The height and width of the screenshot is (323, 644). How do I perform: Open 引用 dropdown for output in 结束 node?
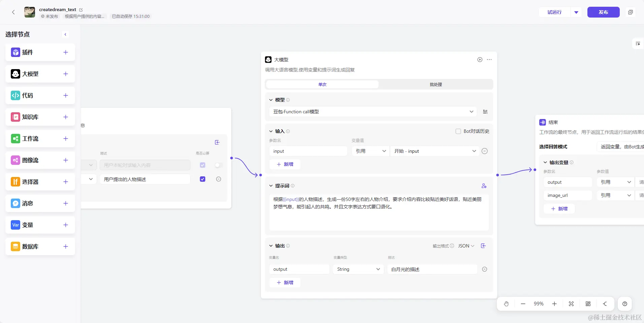pyautogui.click(x=615, y=182)
